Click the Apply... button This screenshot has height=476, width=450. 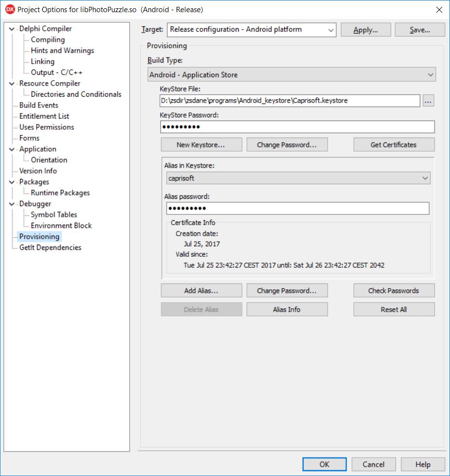(x=365, y=30)
